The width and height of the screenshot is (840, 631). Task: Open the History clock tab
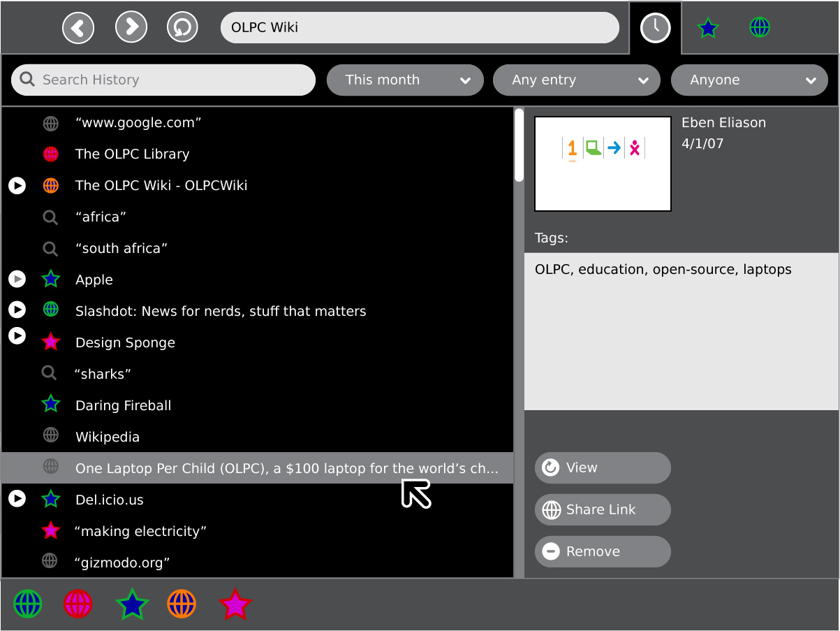point(655,28)
